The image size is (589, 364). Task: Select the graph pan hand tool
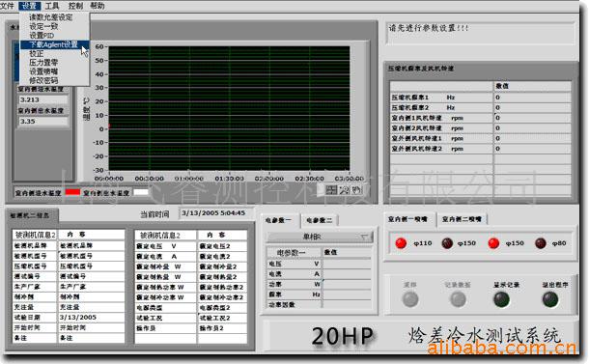click(x=356, y=190)
